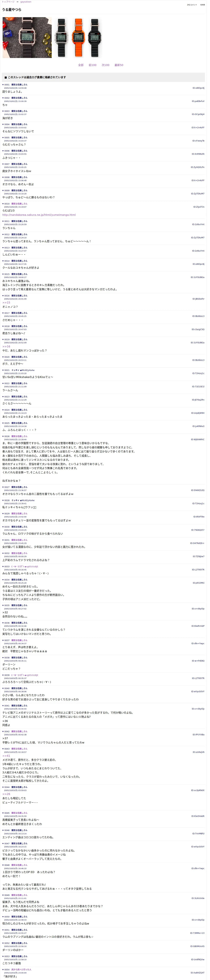Open the nandakorea.sakura.ne.jp yumeimanga URL
This screenshot has width=210, height=980.
[39, 215]
